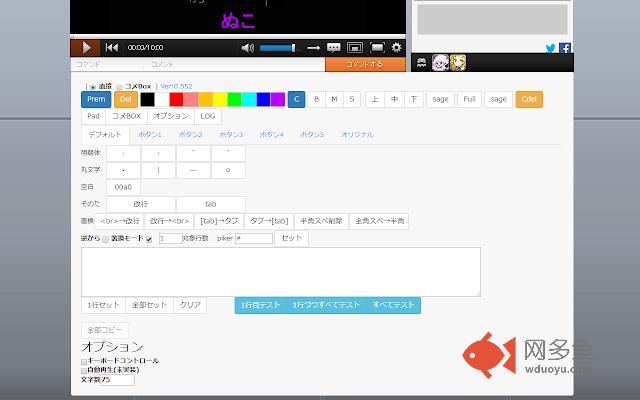The height and width of the screenshot is (400, 640).
Task: Mute the player with the speaker icon
Action: [247, 48]
